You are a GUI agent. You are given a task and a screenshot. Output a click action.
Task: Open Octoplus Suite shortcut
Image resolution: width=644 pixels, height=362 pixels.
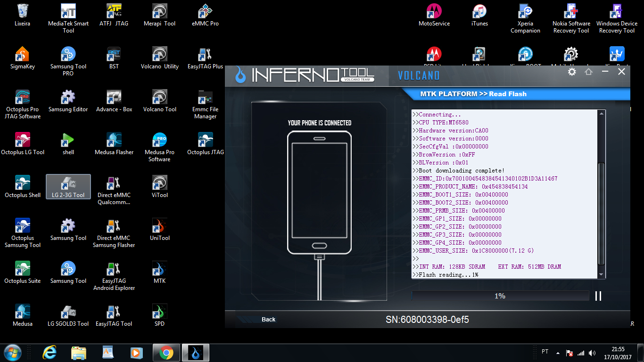[x=22, y=272]
